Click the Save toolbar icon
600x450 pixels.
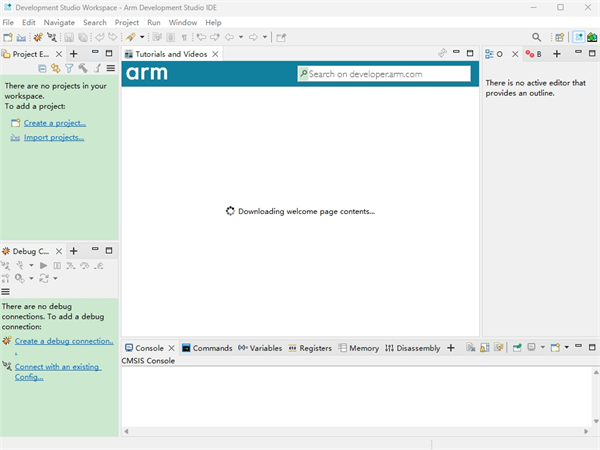(69, 38)
